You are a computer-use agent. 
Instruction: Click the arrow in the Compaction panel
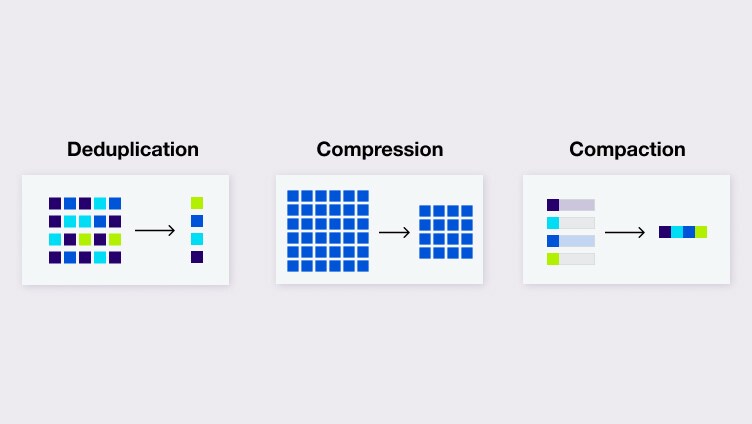click(x=625, y=232)
